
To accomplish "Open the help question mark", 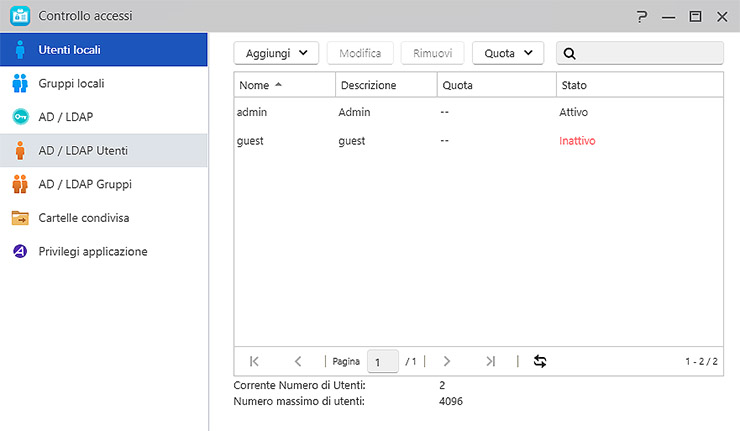I will tap(641, 16).
